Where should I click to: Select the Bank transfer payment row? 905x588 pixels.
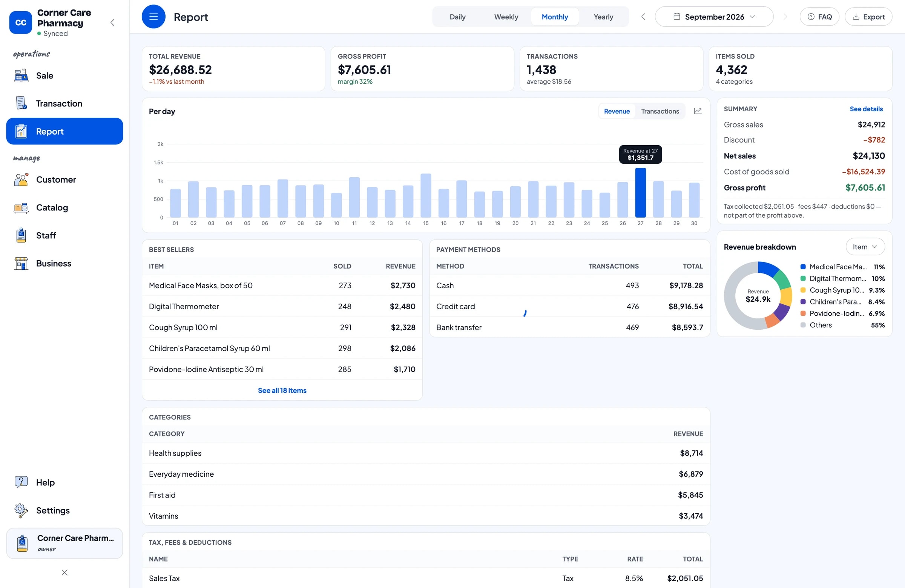click(x=570, y=327)
